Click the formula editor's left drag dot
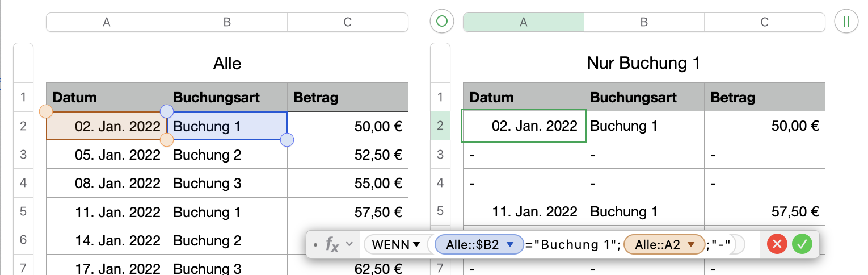This screenshot has height=275, width=868. coord(315,245)
